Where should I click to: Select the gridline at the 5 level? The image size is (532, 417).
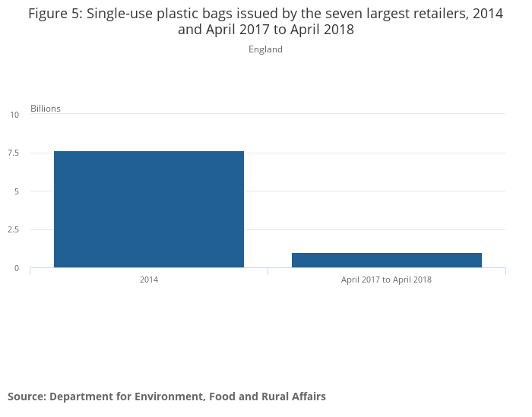[x=380, y=191]
